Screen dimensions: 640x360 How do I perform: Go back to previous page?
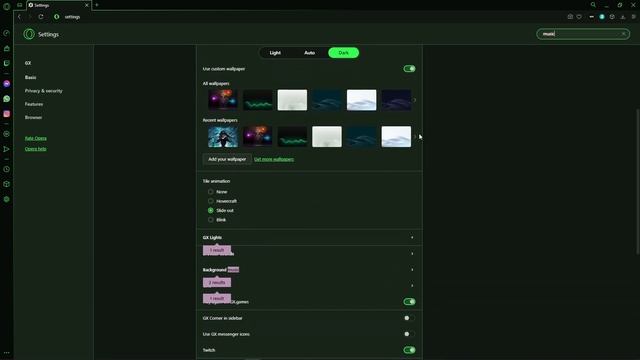click(19, 17)
